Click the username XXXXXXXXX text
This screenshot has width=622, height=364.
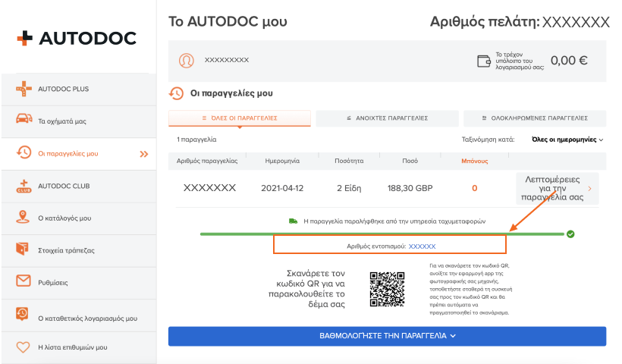point(227,60)
